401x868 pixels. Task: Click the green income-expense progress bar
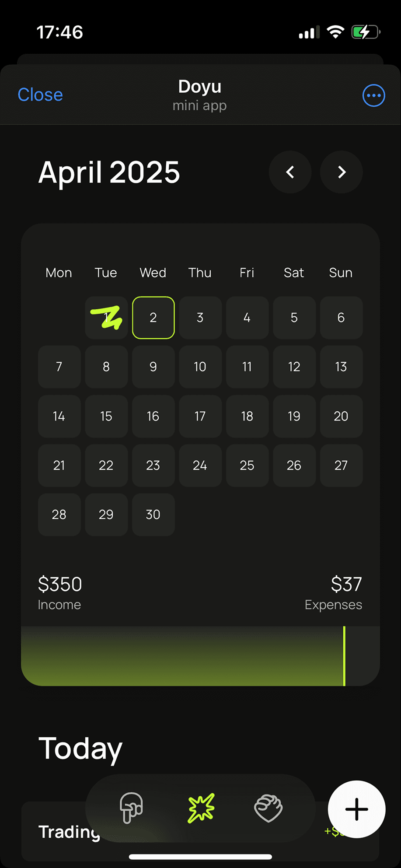point(184,656)
